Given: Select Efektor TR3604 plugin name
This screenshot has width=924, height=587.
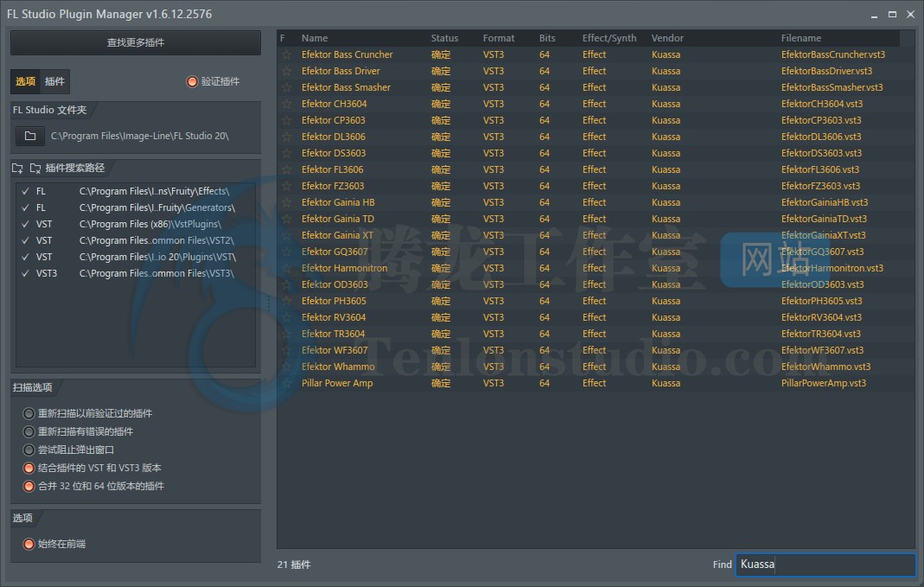Looking at the screenshot, I should coord(333,335).
